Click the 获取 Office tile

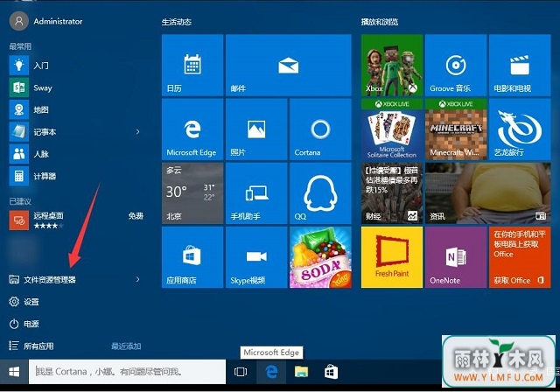(x=520, y=257)
